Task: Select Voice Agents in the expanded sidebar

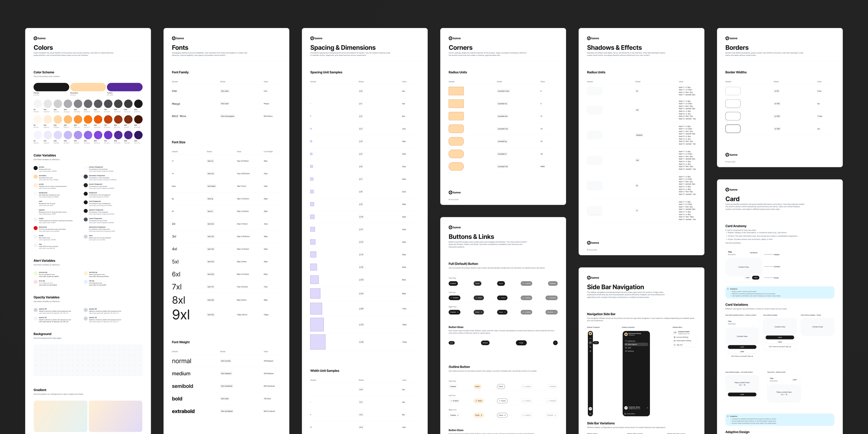Action: pyautogui.click(x=632, y=344)
